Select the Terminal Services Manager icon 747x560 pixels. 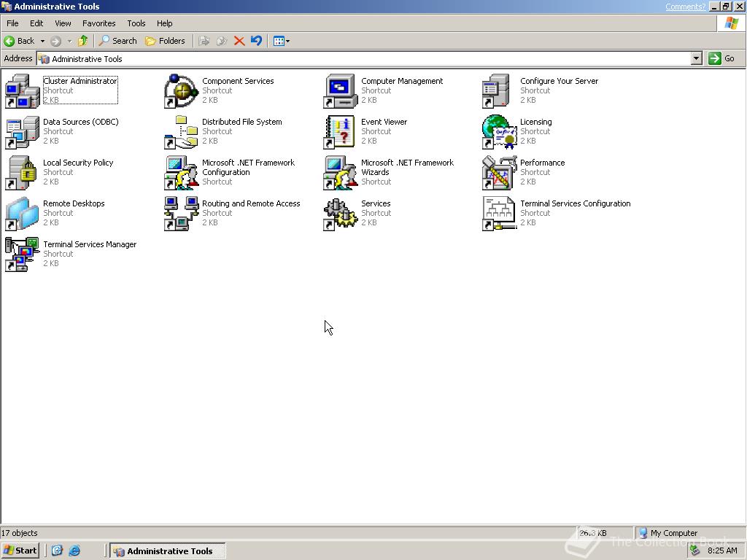point(22,254)
